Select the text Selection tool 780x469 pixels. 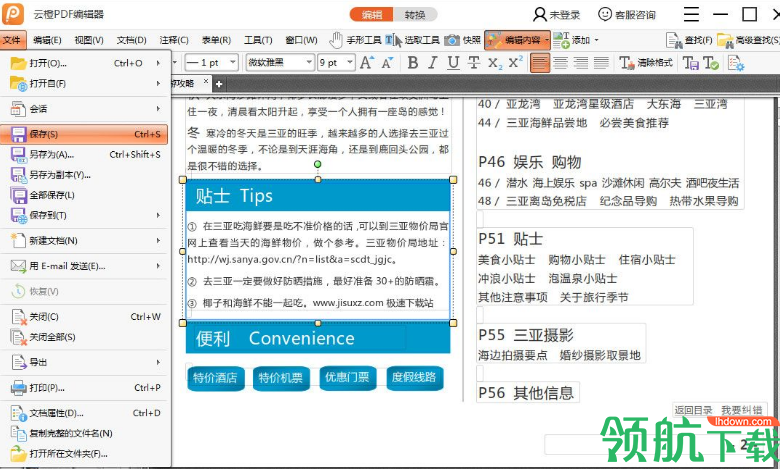pos(393,40)
